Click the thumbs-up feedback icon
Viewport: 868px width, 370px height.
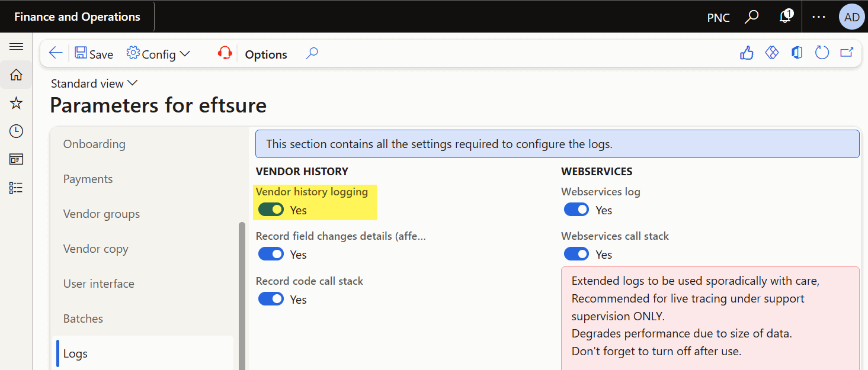point(747,53)
